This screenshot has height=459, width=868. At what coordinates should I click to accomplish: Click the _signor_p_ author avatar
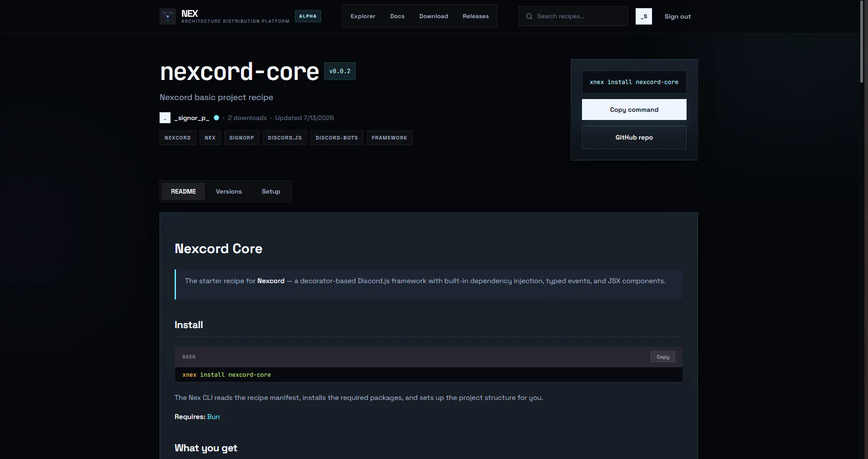pyautogui.click(x=165, y=118)
